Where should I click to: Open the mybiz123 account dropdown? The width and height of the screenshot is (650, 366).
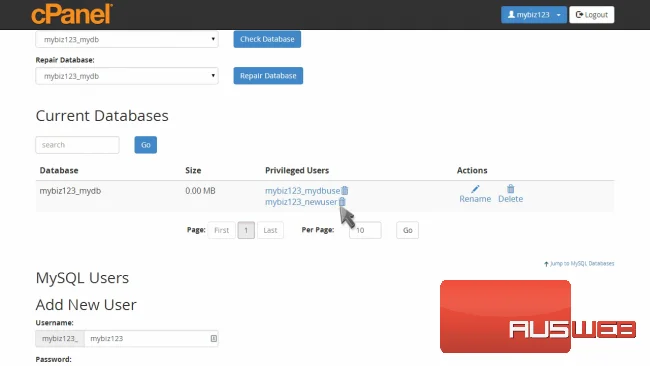point(534,15)
